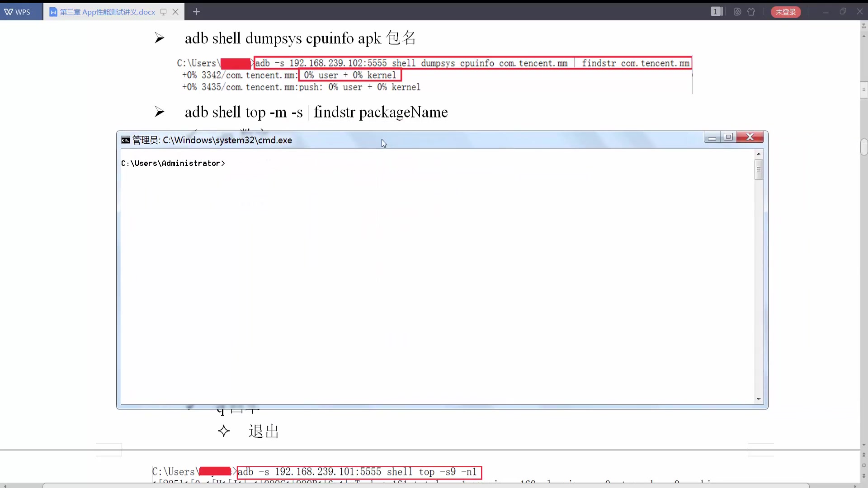Click the cmd window scrollbar thumb
Screen dimensions: 868x488
[x=759, y=169]
